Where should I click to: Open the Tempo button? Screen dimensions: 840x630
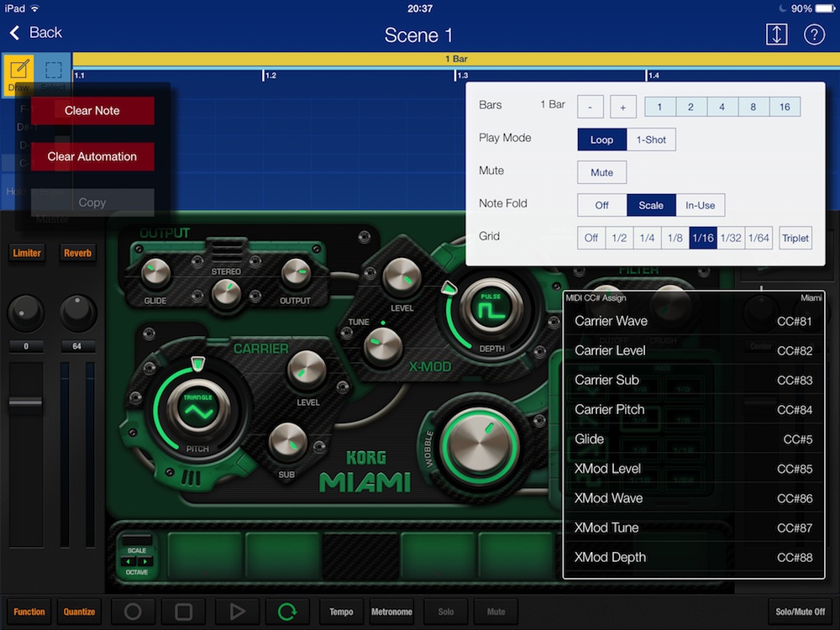tap(341, 612)
